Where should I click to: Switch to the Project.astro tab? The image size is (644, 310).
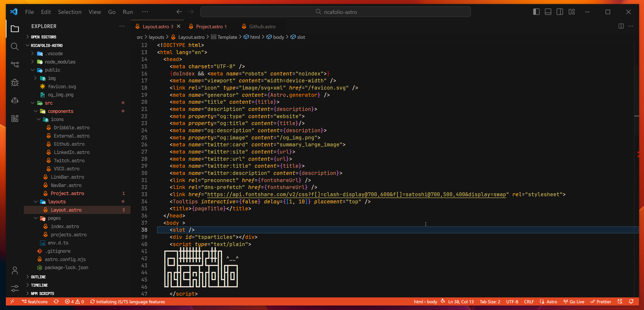209,26
